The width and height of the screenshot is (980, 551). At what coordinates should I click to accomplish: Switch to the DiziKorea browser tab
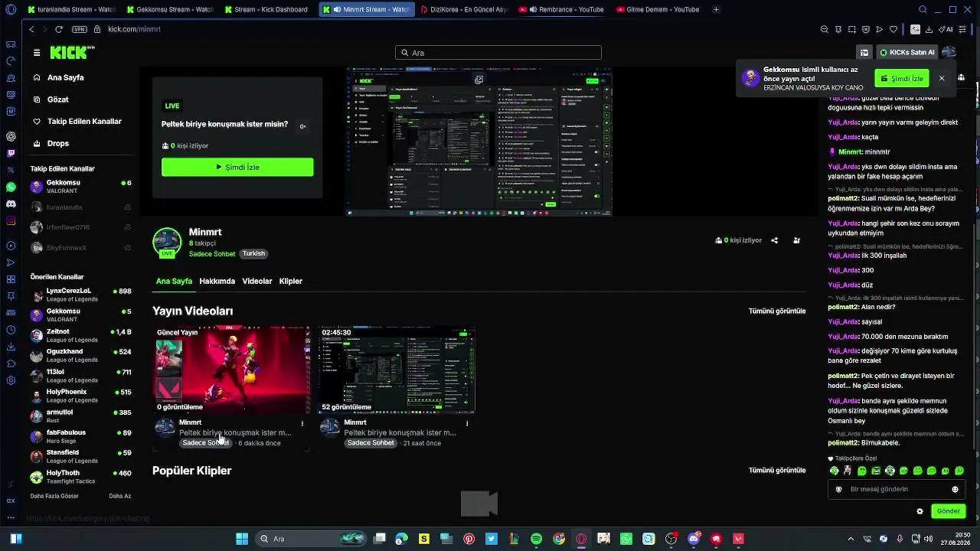click(464, 10)
